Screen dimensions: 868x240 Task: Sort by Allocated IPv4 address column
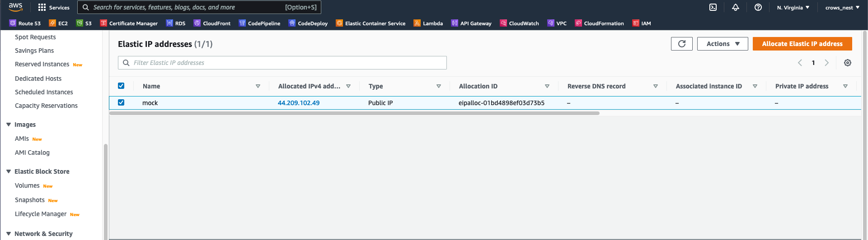348,86
